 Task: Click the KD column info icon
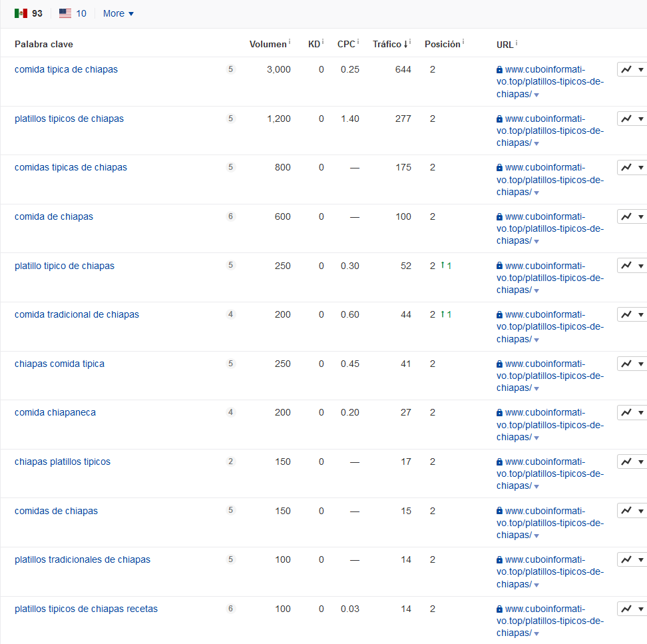pos(323,43)
